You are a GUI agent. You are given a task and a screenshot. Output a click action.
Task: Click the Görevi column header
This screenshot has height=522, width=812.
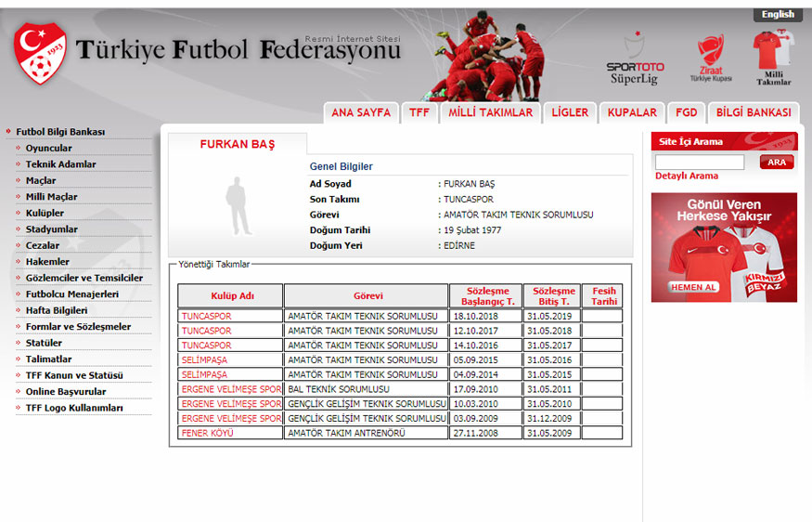click(x=367, y=296)
